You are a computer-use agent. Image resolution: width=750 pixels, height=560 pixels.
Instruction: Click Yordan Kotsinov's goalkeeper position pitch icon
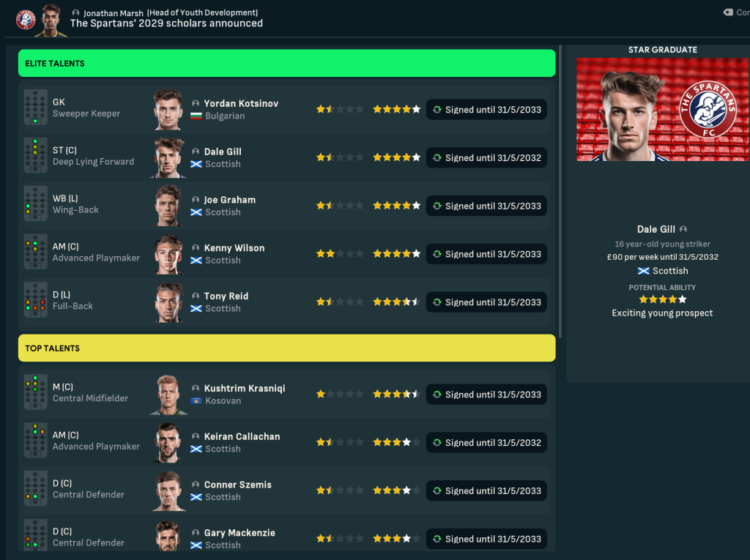35,108
